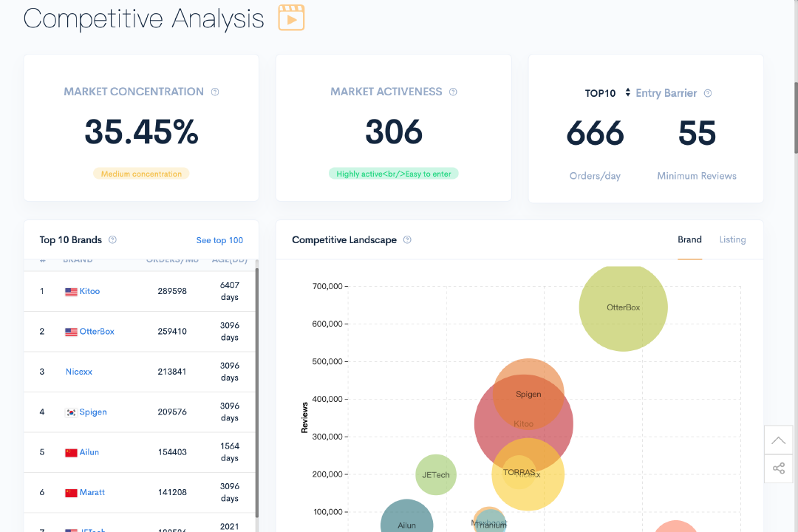Click the scroll-to-top arrow button
The image size is (798, 532).
pyautogui.click(x=778, y=440)
